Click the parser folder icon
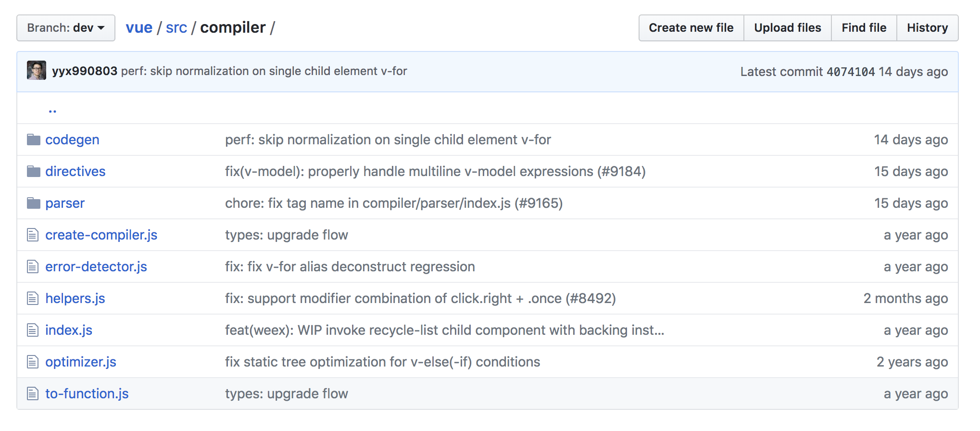 (x=33, y=203)
